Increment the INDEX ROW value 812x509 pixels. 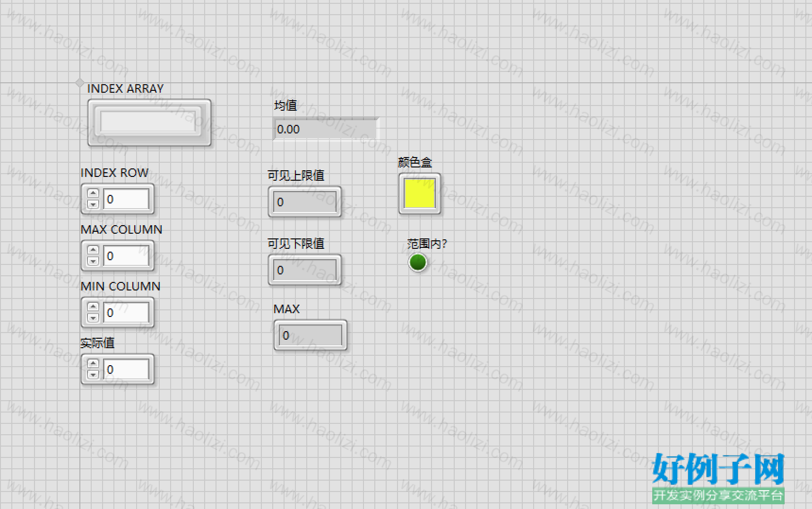coord(93,193)
